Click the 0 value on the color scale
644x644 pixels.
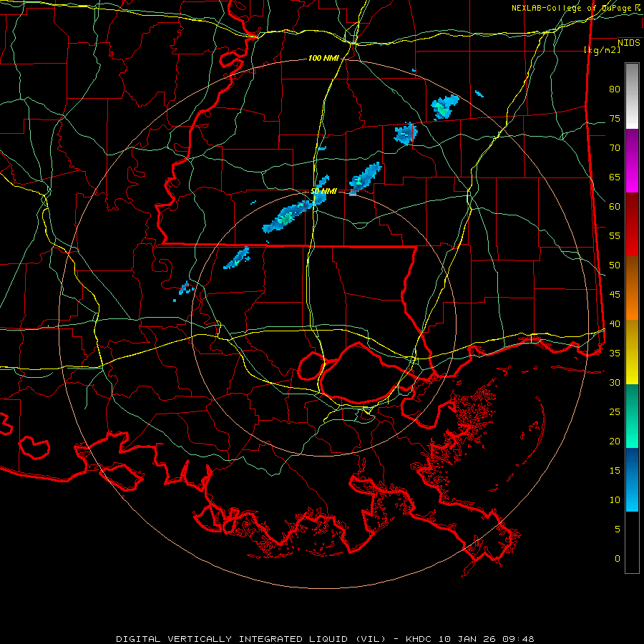618,559
